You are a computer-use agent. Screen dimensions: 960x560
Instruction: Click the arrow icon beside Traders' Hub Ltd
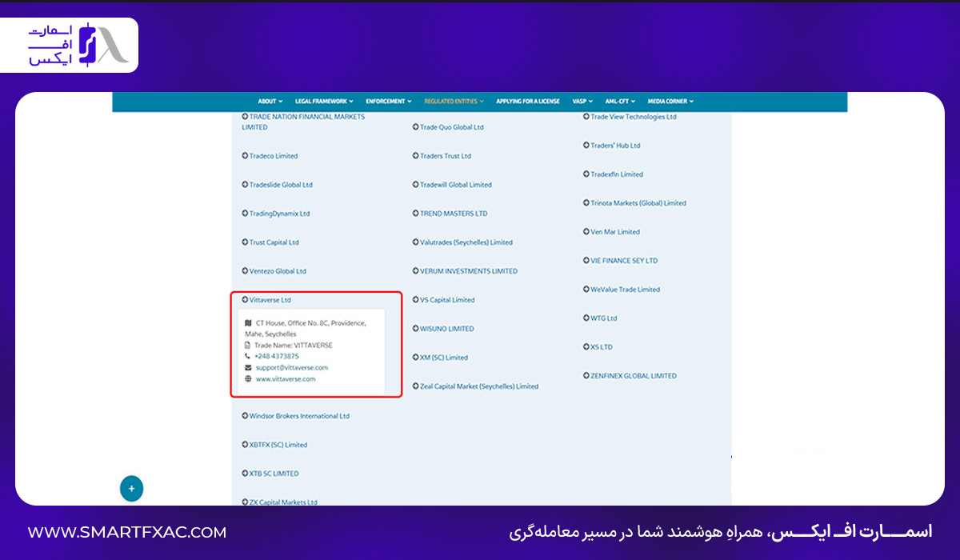pos(586,146)
